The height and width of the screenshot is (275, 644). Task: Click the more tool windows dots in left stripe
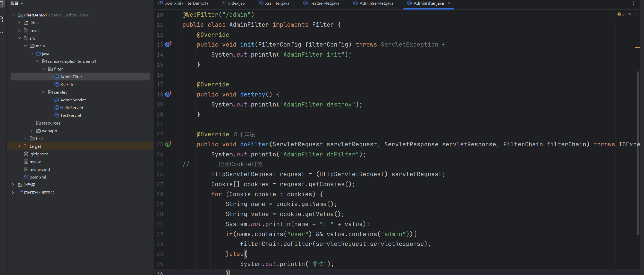pos(1,32)
